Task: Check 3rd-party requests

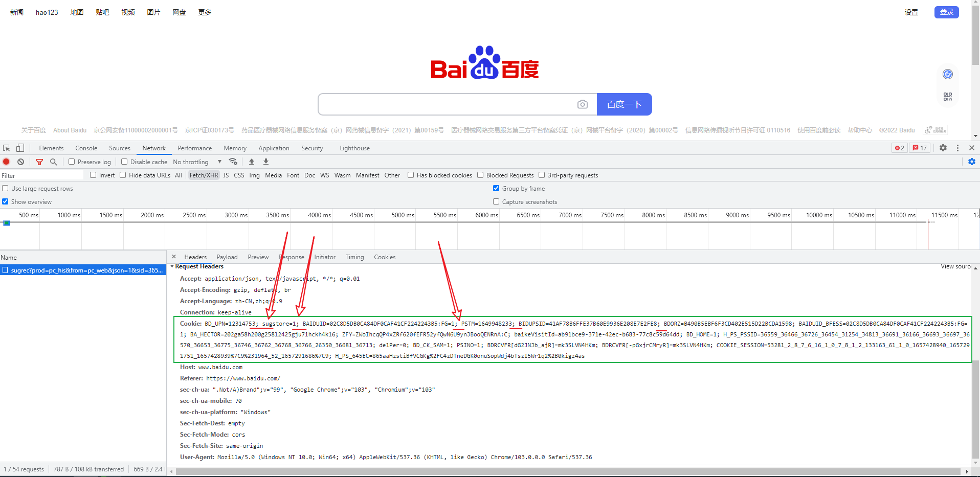Action: point(542,175)
